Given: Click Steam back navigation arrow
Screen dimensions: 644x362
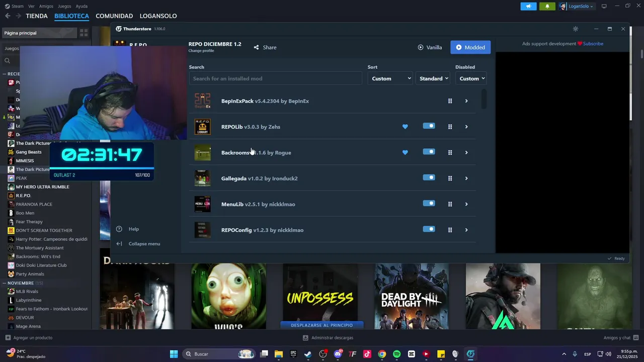Looking at the screenshot, I should pyautogui.click(x=8, y=16).
